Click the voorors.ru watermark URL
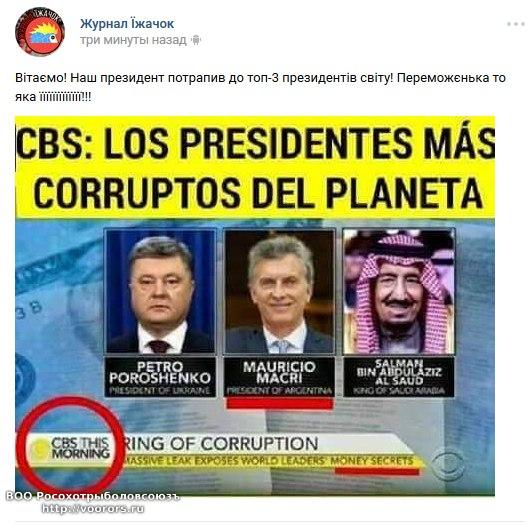This screenshot has height=526, width=530. [93, 508]
